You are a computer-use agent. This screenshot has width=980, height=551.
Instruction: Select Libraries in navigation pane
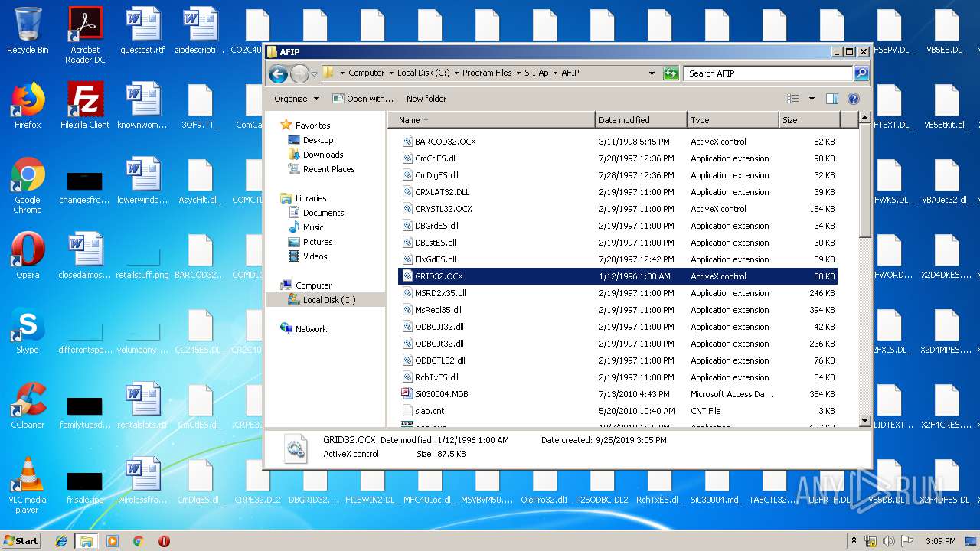pyautogui.click(x=311, y=198)
